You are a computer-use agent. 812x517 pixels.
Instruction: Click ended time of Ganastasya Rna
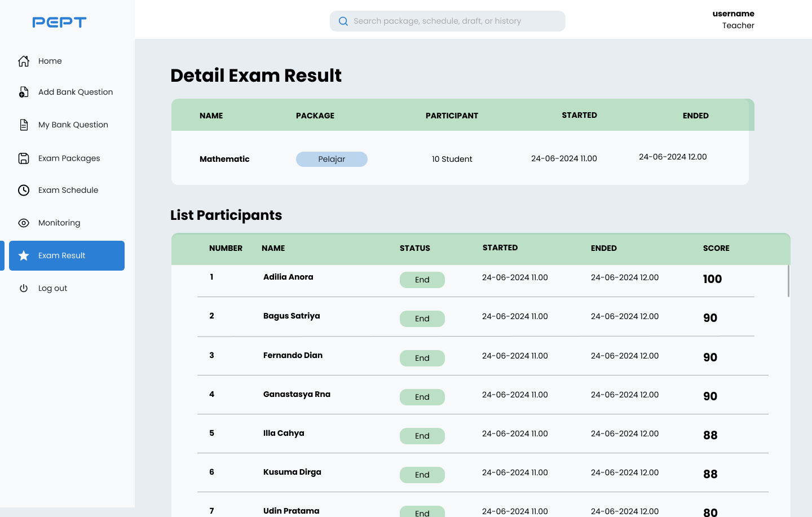click(x=625, y=395)
